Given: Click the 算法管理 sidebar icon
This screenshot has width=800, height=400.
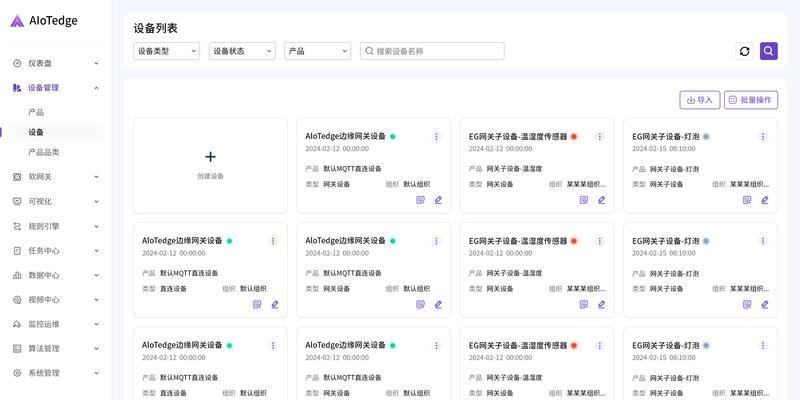Looking at the screenshot, I should point(17,348).
